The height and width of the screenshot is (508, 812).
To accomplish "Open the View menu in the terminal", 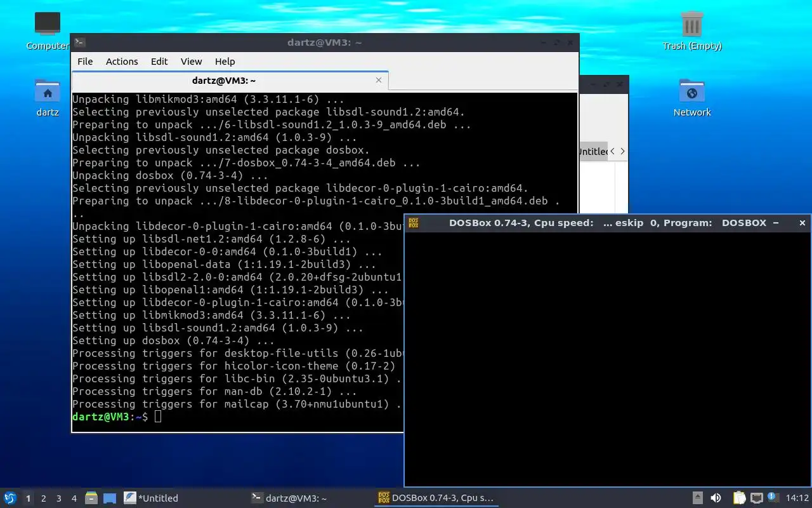I will tap(191, 62).
